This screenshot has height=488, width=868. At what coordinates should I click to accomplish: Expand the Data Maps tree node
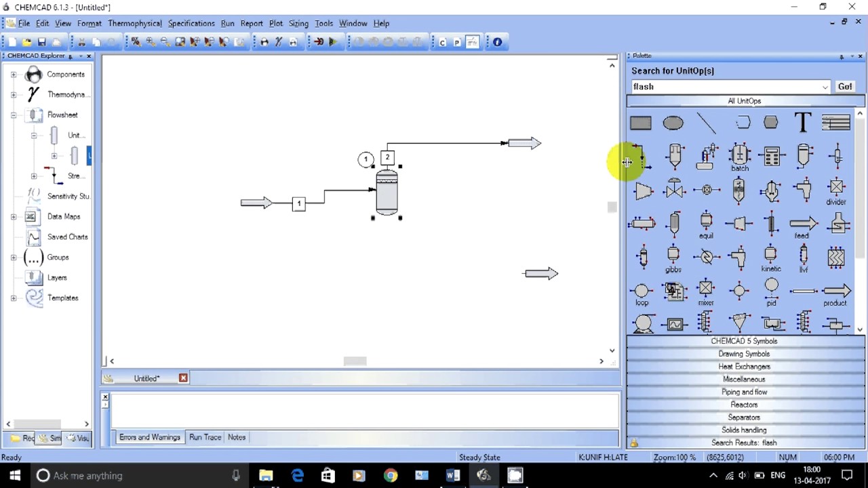14,217
